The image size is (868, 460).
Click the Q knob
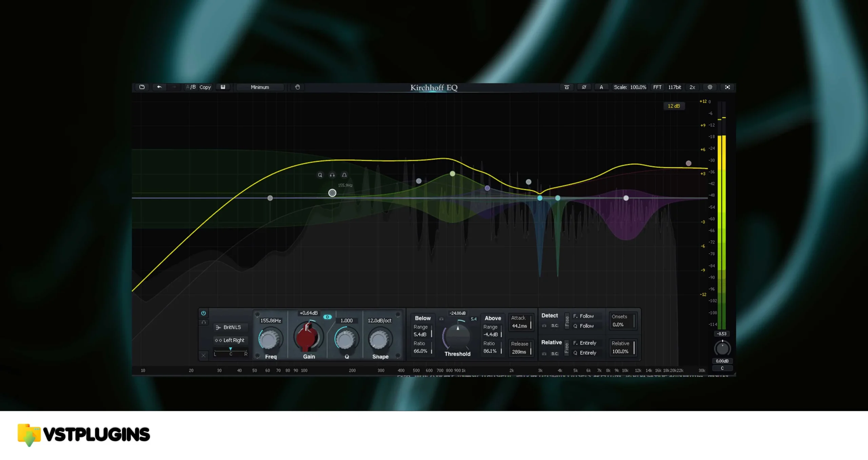pyautogui.click(x=346, y=339)
